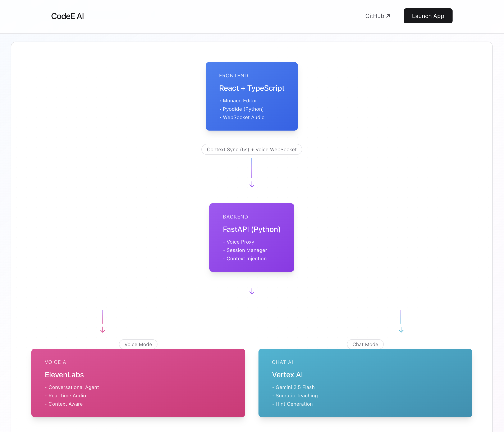Click the arrow pointing into the Backend card
This screenshot has width=504, height=432.
(x=252, y=184)
